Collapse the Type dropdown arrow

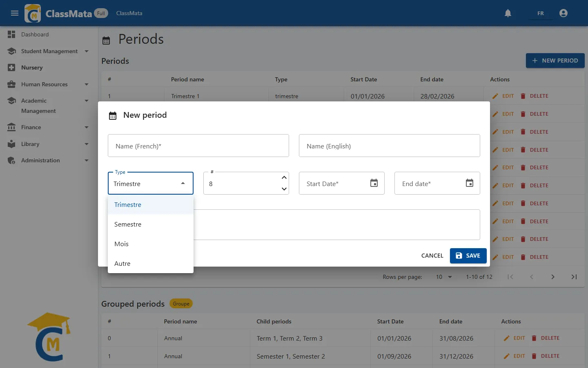183,184
